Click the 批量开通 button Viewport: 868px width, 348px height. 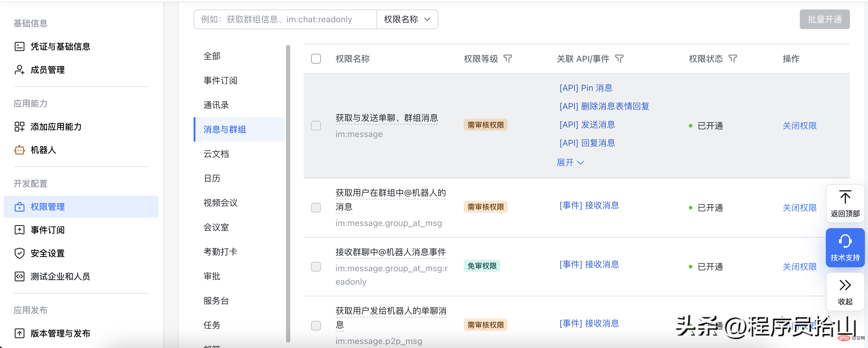[x=824, y=19]
